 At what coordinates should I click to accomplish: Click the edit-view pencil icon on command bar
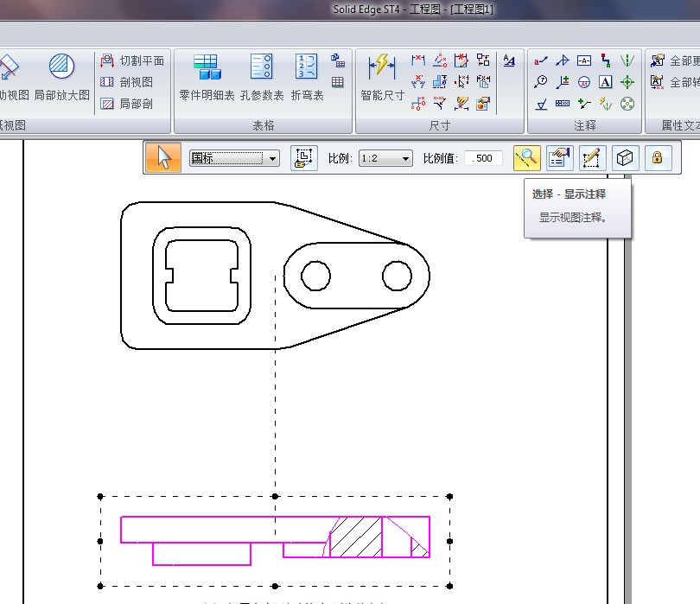tap(593, 158)
